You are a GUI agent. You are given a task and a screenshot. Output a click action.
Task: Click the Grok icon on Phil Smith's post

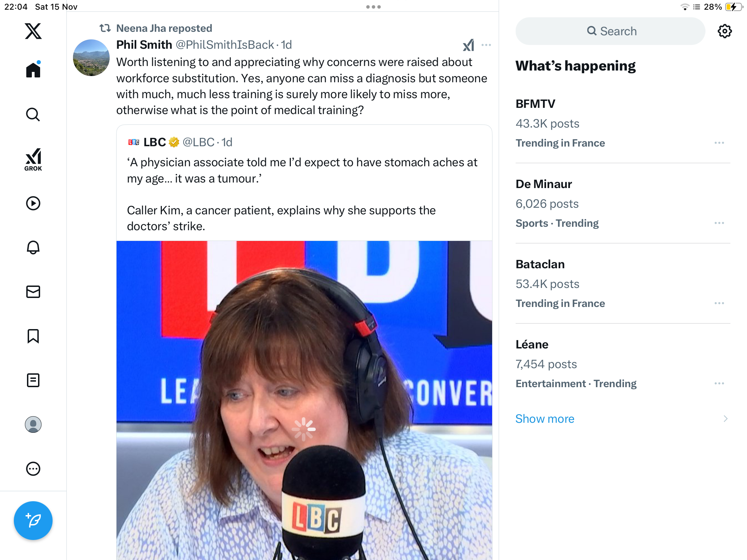469,45
